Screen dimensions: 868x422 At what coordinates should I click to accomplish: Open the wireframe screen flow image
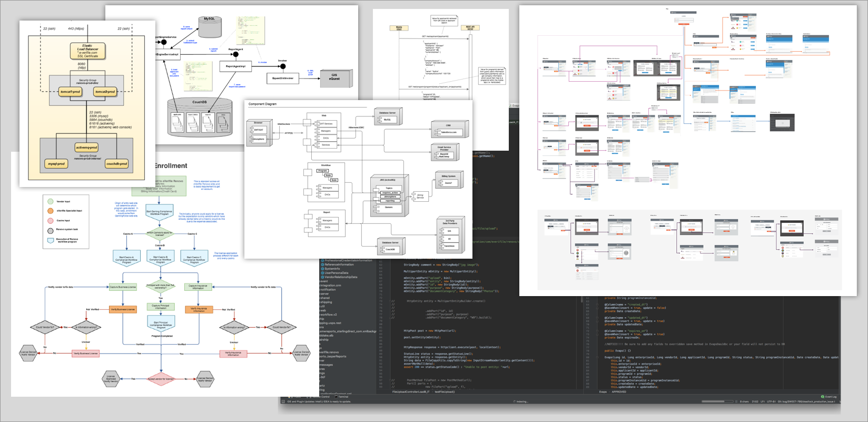688,151
